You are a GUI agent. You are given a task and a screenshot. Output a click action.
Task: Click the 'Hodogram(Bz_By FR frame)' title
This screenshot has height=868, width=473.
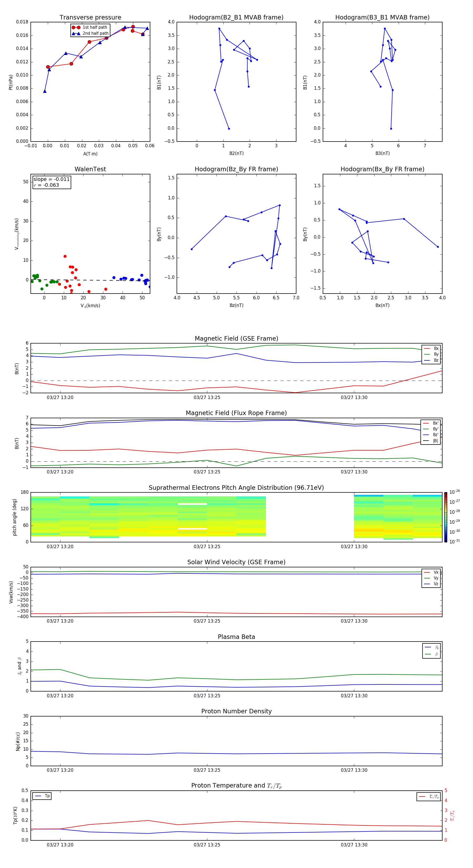click(236, 169)
